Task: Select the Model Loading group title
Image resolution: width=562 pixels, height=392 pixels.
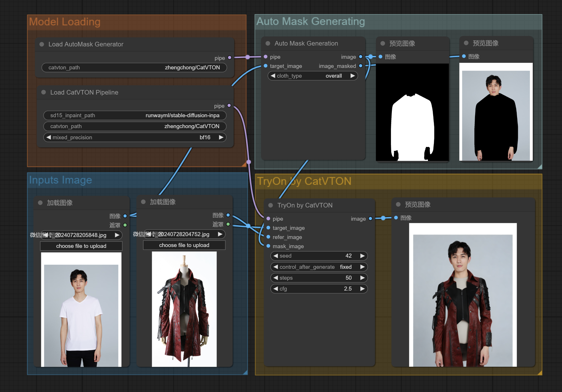Action: (65, 22)
